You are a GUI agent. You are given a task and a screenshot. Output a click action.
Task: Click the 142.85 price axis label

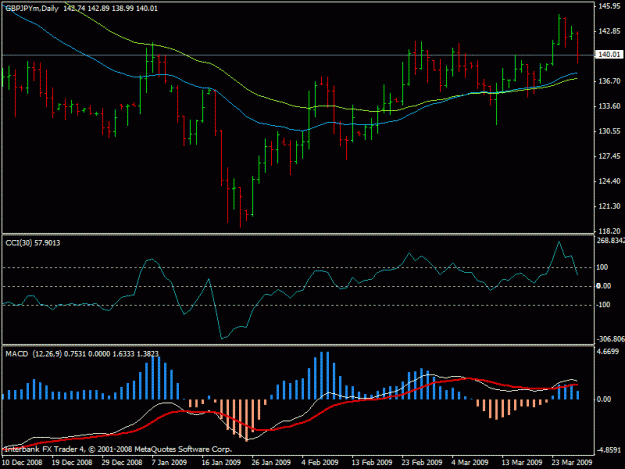[609, 31]
